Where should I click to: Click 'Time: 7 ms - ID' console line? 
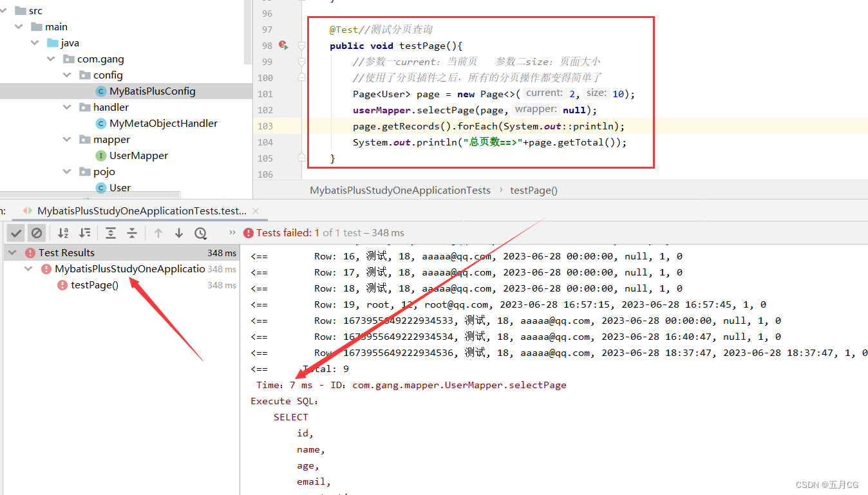[x=411, y=385]
